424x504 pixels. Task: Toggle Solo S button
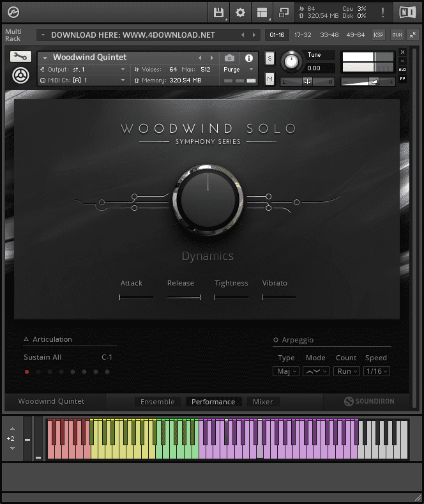point(269,59)
